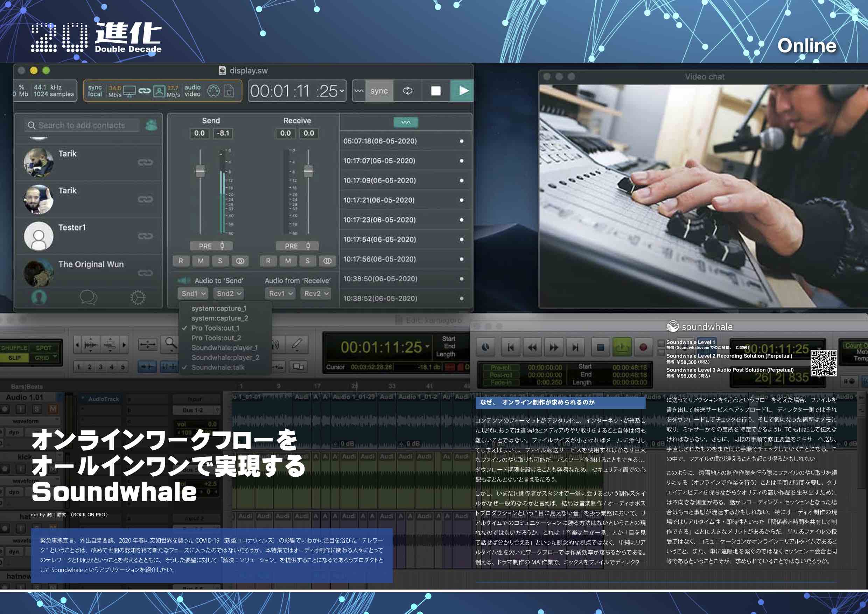Open the contacts tab at panel bottom
The width and height of the screenshot is (868, 614).
point(39,297)
